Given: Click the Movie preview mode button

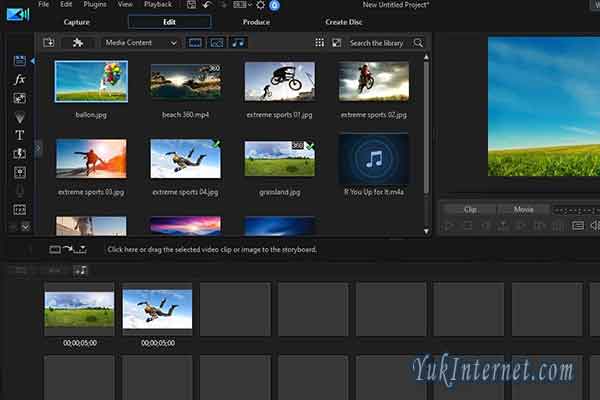Looking at the screenshot, I should [523, 209].
